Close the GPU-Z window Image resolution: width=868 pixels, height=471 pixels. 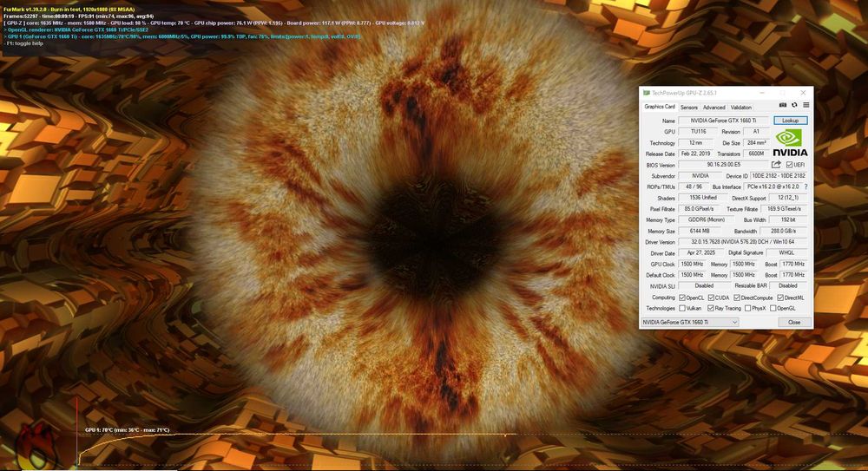click(x=803, y=93)
